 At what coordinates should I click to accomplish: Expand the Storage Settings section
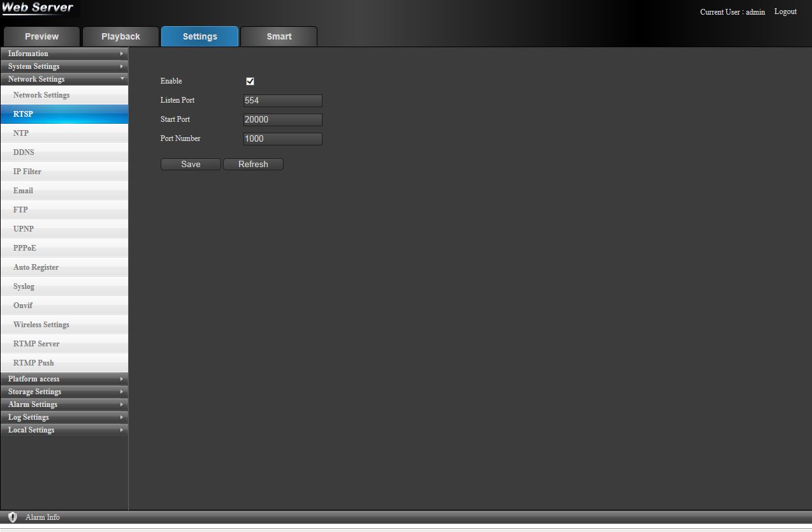[64, 392]
